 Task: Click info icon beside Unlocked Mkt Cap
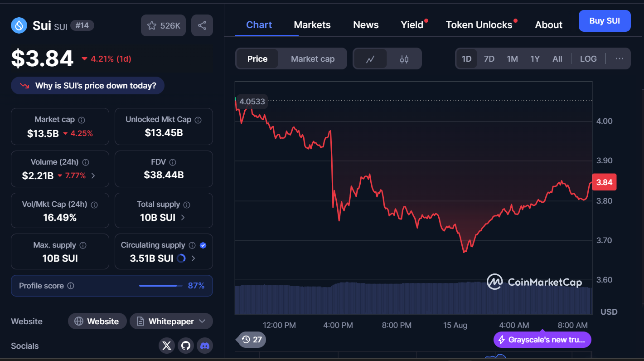pos(198,120)
